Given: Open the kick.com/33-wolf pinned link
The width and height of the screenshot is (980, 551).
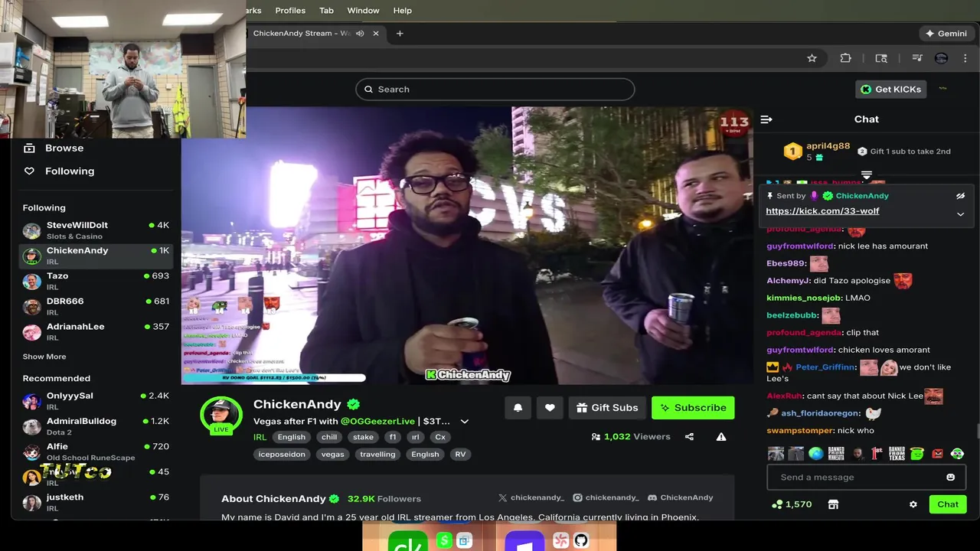Looking at the screenshot, I should tap(822, 211).
